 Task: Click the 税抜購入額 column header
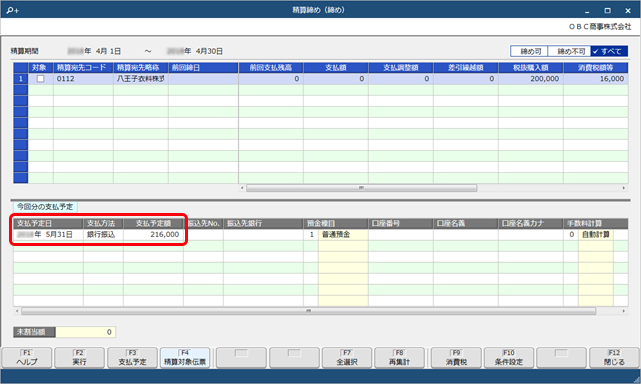click(531, 68)
